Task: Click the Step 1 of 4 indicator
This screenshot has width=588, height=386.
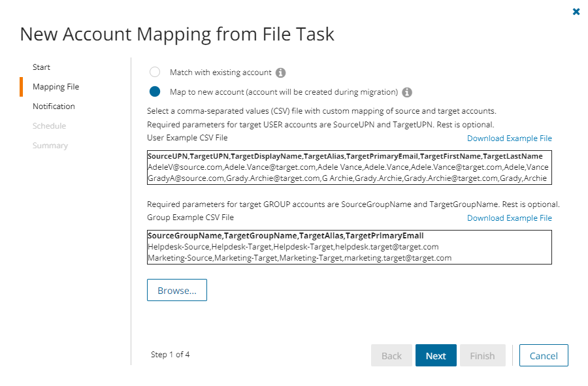Action: 170,355
